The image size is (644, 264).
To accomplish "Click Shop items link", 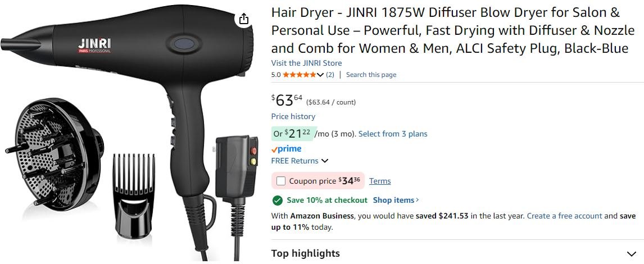I will pyautogui.click(x=396, y=201).
